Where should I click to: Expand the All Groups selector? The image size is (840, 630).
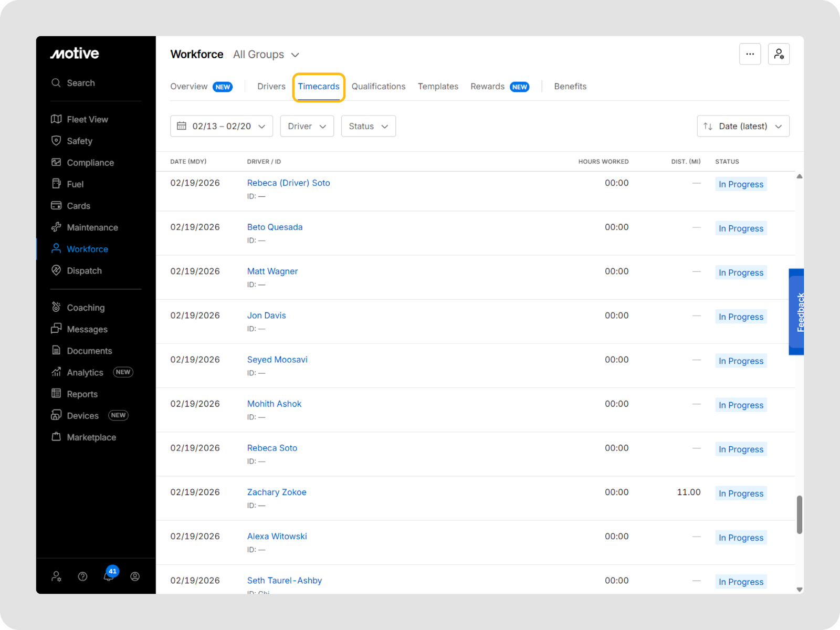(x=266, y=55)
